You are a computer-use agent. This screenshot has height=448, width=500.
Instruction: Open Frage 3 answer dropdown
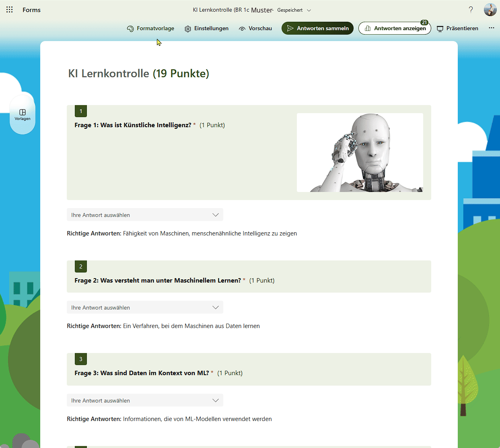(x=145, y=401)
